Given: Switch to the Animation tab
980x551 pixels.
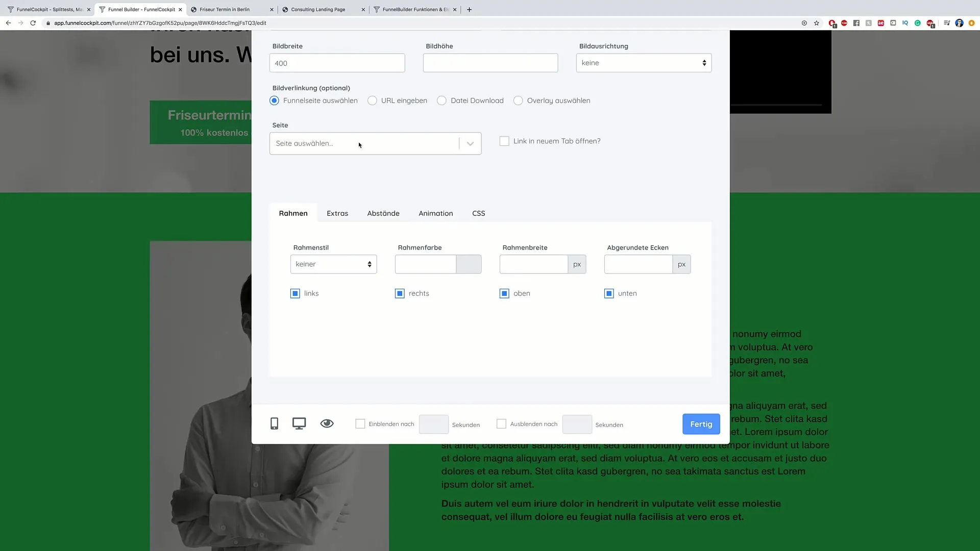Looking at the screenshot, I should [436, 213].
